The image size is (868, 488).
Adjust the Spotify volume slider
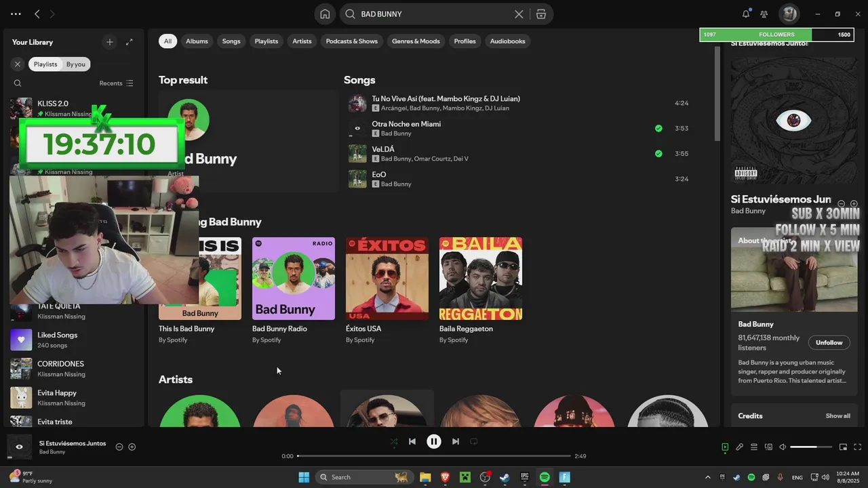(x=811, y=447)
